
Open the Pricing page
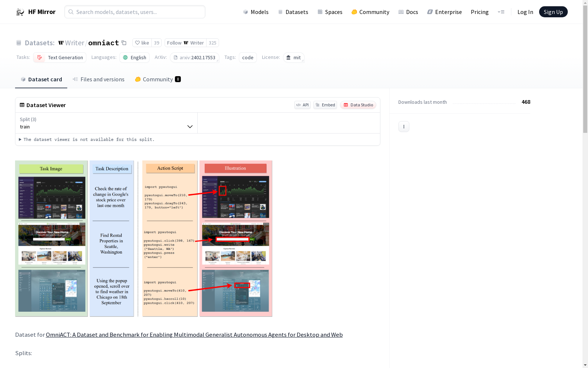coord(480,12)
